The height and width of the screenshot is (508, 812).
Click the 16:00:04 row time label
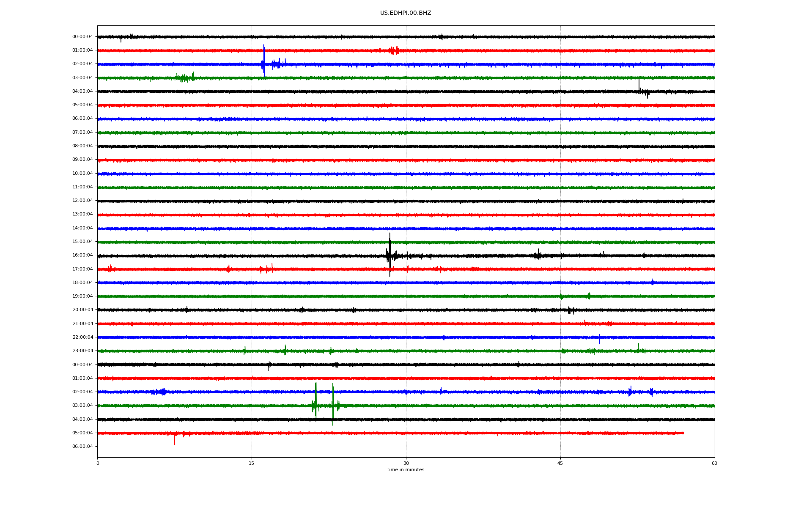(x=82, y=255)
